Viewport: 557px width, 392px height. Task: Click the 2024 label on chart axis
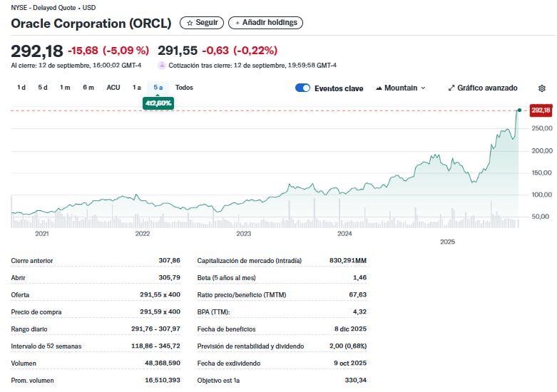[x=344, y=234]
